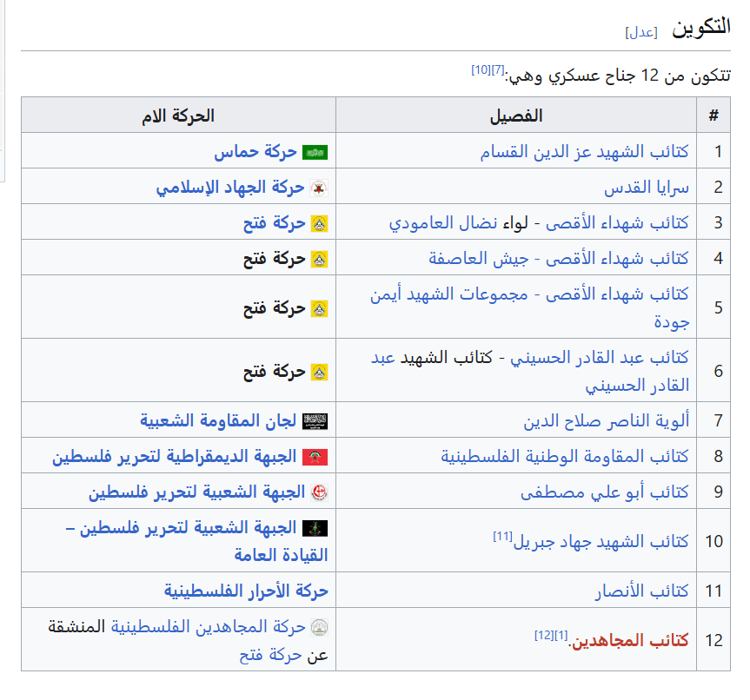Click the PFLP General Command flag in row 10
The image size is (750, 700).
click(315, 528)
